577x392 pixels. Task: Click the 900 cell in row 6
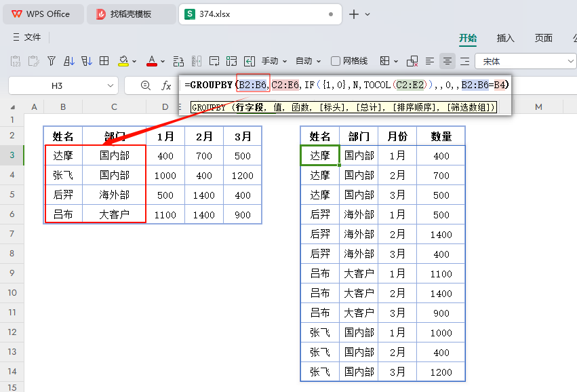pos(243,214)
